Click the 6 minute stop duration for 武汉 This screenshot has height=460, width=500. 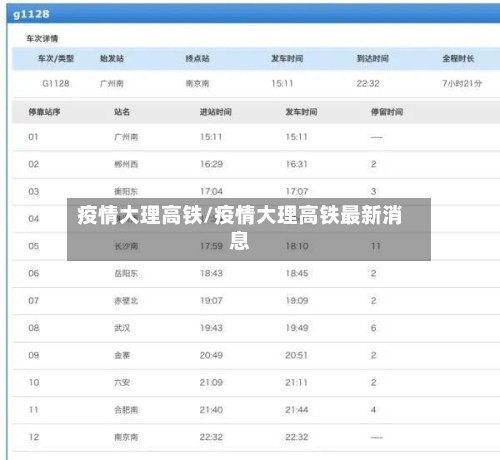374,328
